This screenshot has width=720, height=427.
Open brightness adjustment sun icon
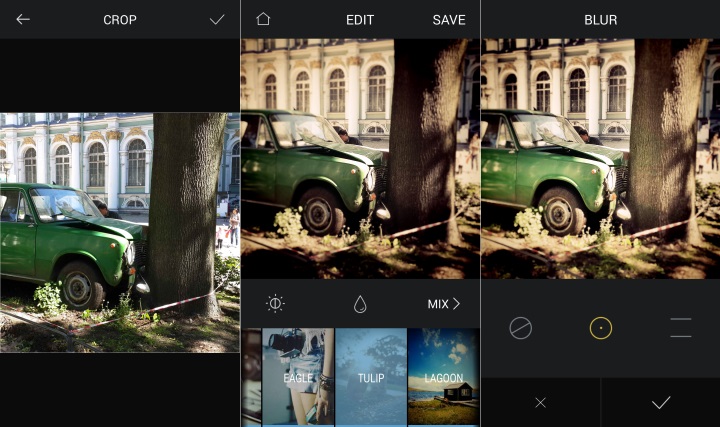[275, 303]
